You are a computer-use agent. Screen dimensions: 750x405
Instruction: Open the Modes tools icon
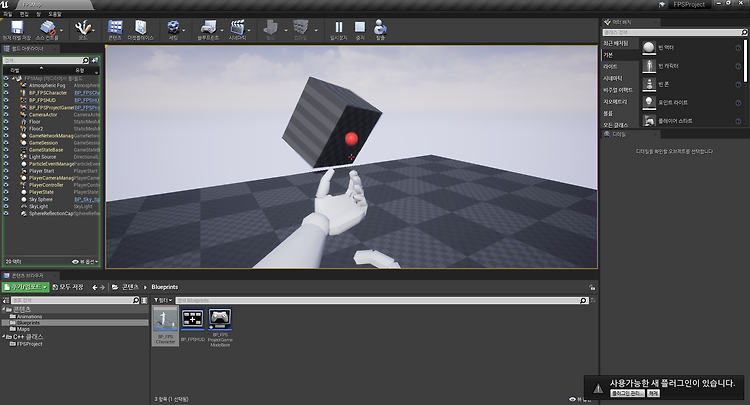click(82, 28)
